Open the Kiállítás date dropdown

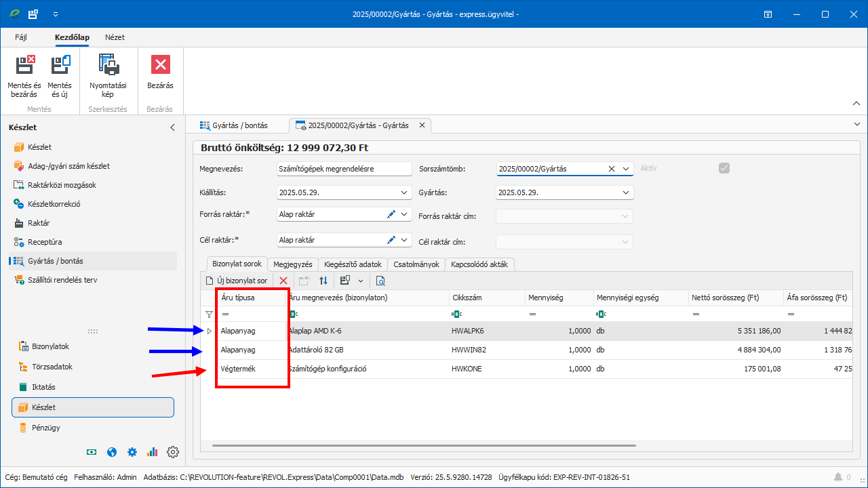[406, 192]
